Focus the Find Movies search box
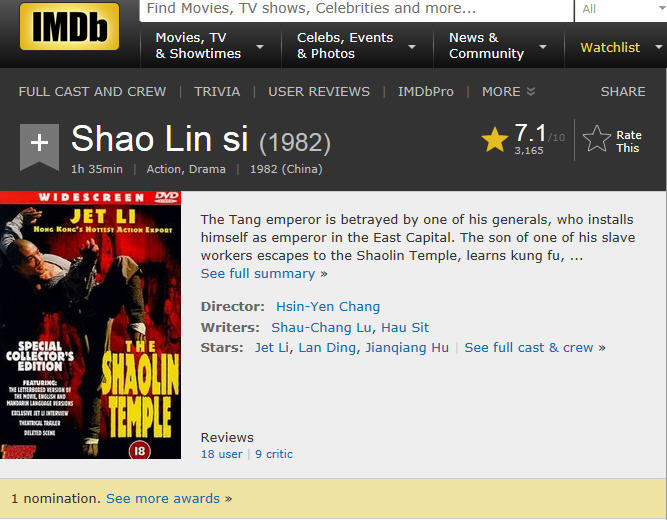 [356, 9]
